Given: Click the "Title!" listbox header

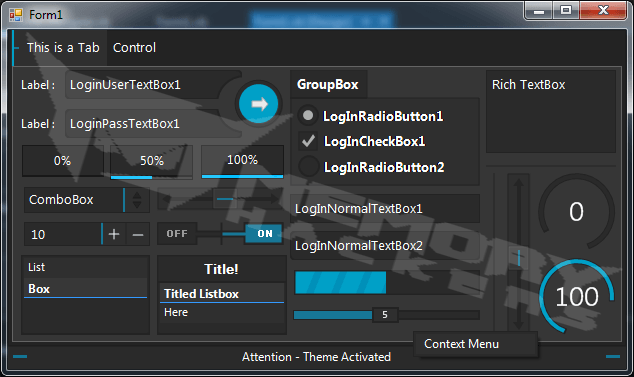Looking at the screenshot, I should 222,269.
